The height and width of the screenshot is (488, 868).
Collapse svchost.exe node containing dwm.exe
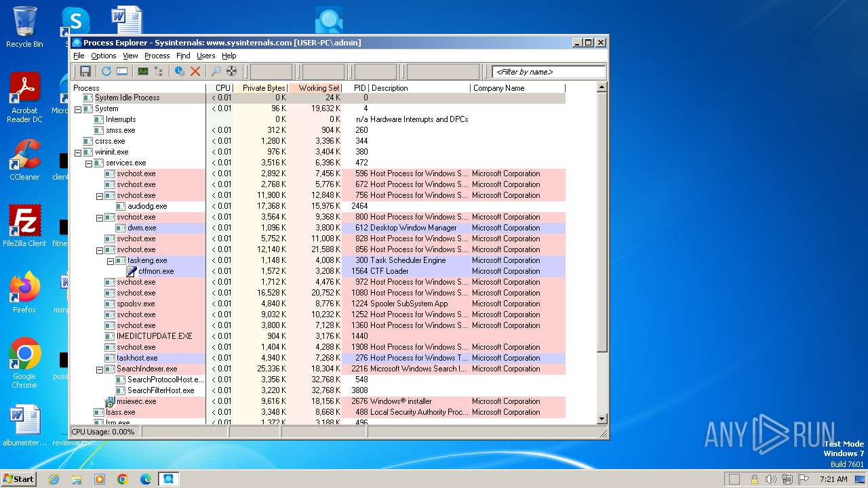(100, 217)
